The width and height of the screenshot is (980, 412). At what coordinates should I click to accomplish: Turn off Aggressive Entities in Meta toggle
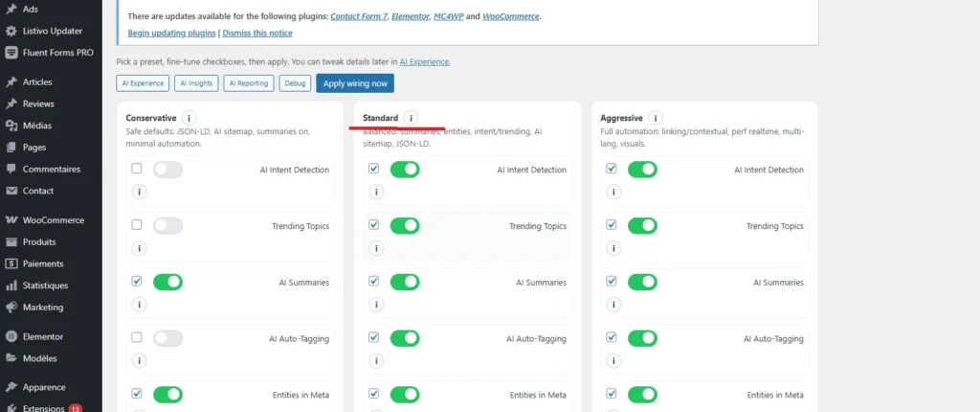642,394
